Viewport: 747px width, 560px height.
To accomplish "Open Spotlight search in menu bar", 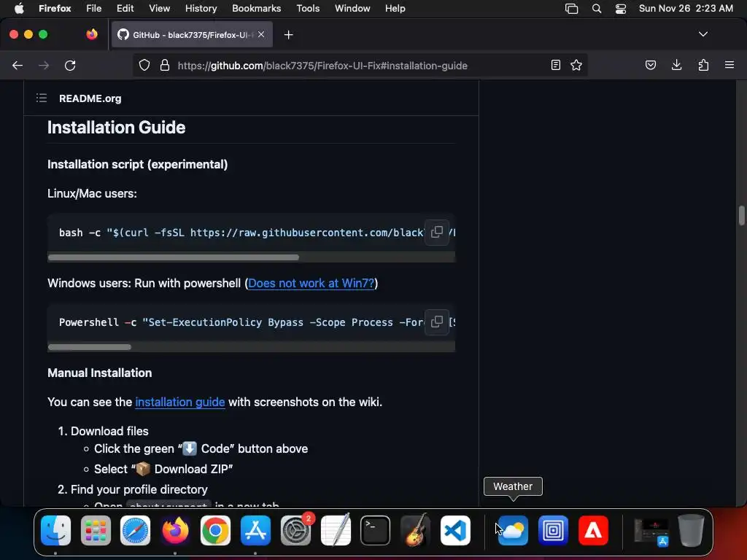I will (597, 9).
